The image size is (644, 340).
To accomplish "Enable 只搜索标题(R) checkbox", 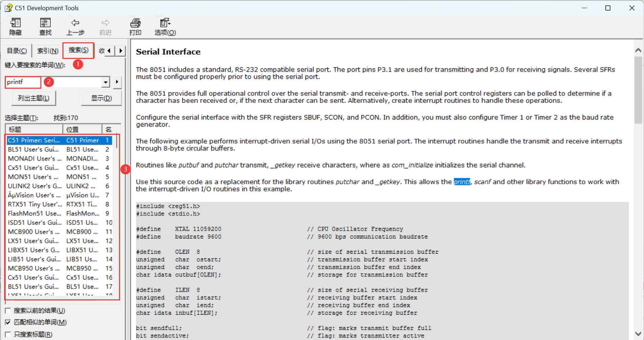I will click(8, 335).
